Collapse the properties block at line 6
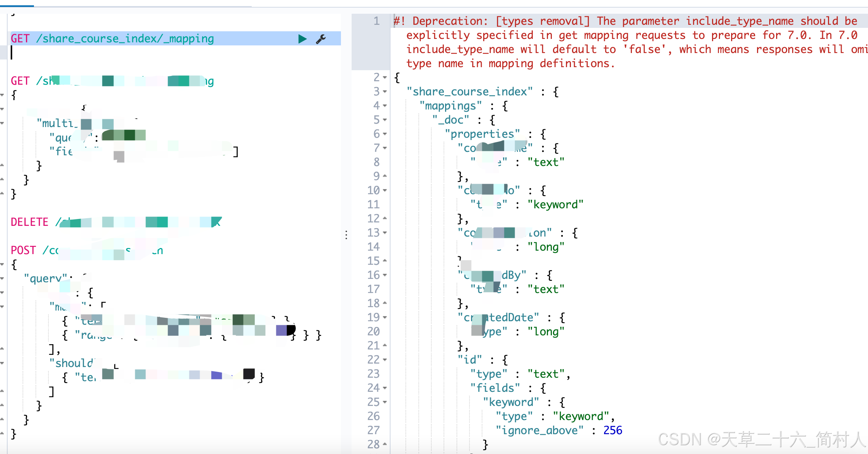Viewport: 868px width, 454px height. [x=385, y=134]
